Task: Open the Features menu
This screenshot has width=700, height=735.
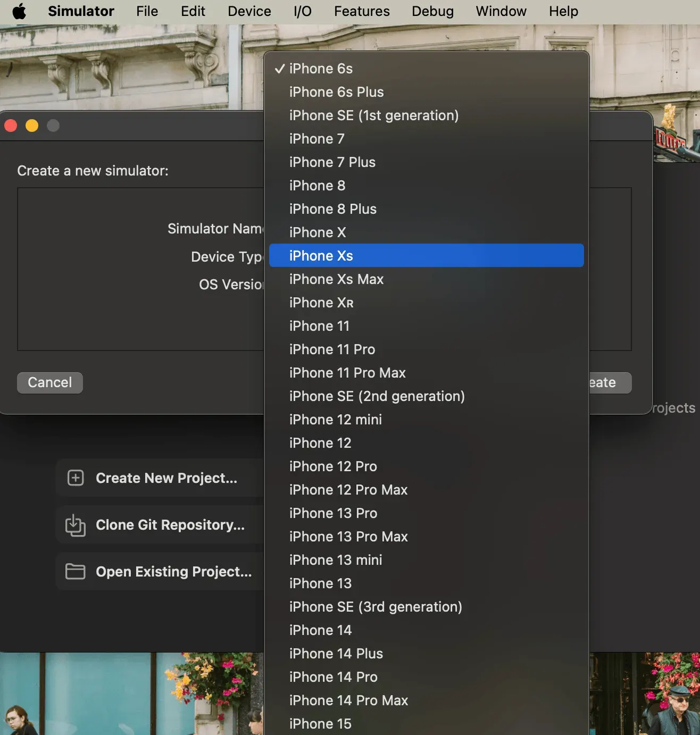Action: coord(362,11)
